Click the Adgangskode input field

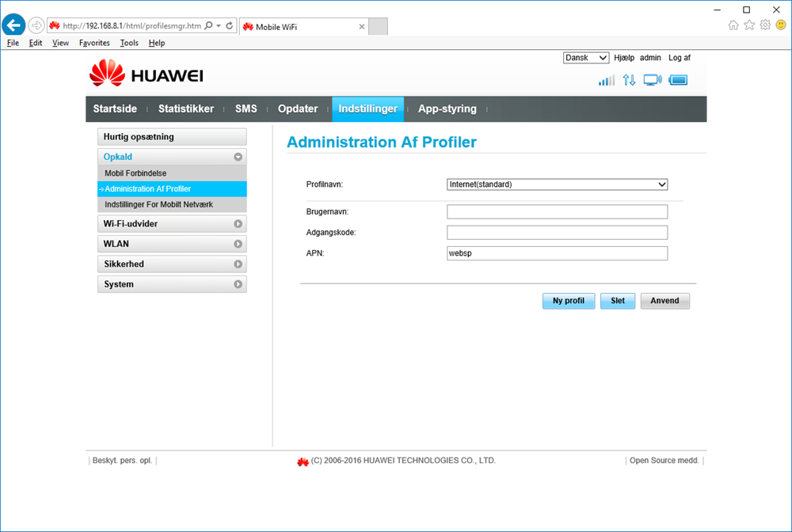557,232
